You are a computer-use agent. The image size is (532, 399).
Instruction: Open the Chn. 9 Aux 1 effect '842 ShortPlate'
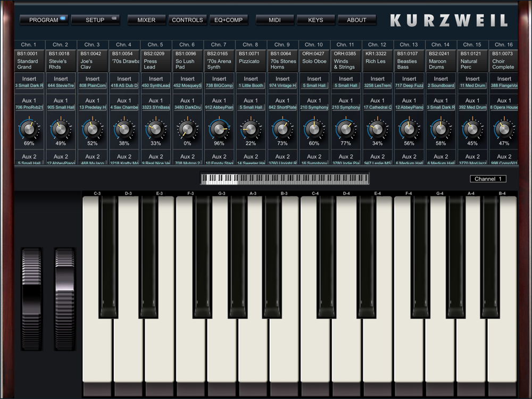(282, 107)
